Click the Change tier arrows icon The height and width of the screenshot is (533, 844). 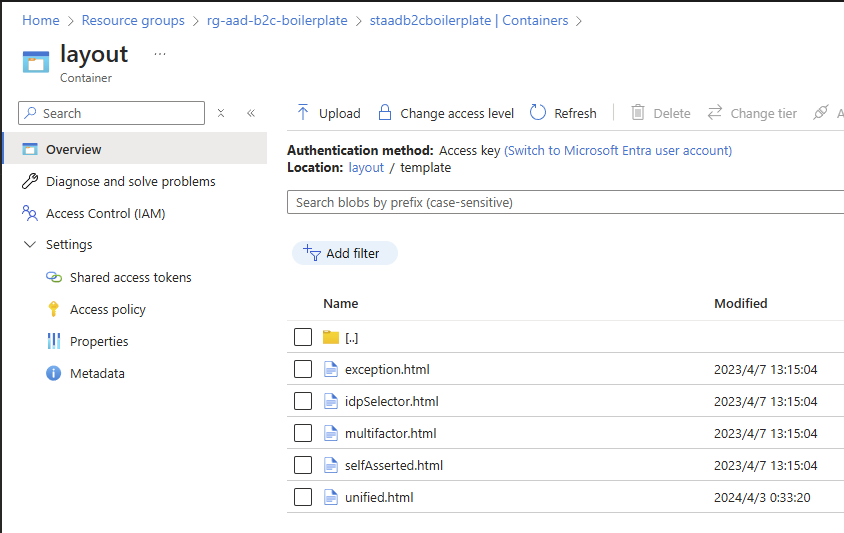pyautogui.click(x=714, y=113)
